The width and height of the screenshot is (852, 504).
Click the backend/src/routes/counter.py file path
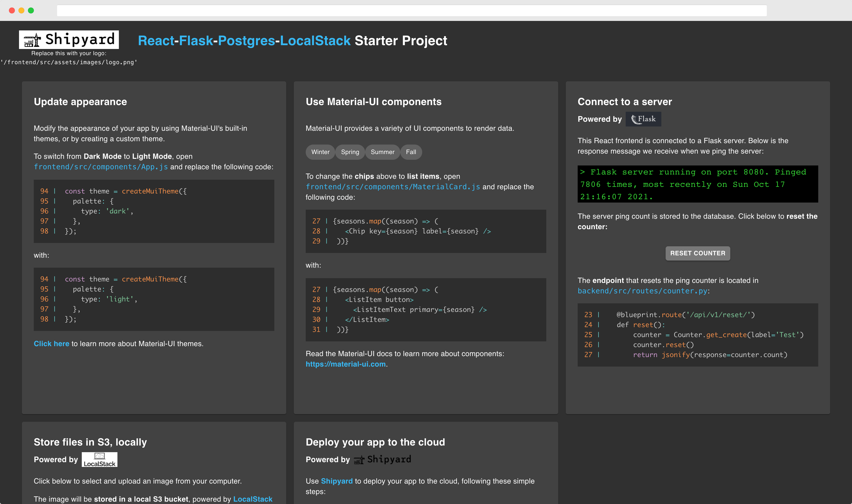pos(643,291)
